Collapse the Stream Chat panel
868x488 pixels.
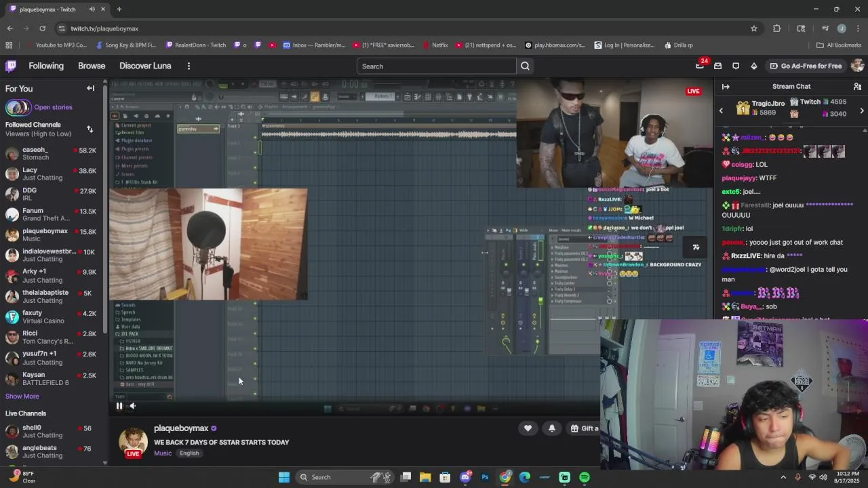point(726,87)
